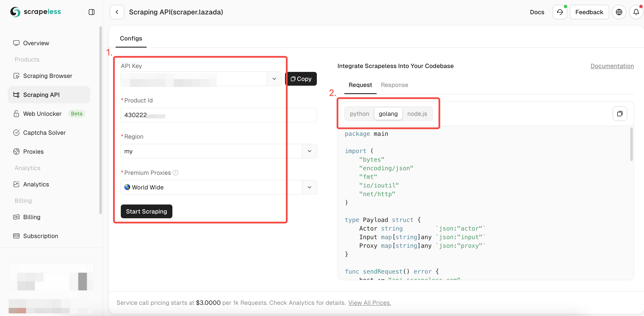This screenshot has height=316, width=644.
Task: Click the code panel scrollbar
Action: 631,144
